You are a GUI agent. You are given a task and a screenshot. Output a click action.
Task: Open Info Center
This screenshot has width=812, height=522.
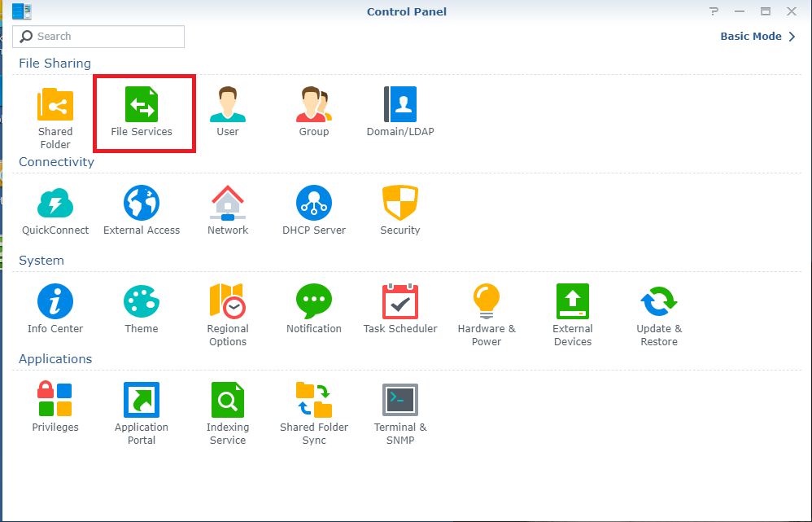55,303
